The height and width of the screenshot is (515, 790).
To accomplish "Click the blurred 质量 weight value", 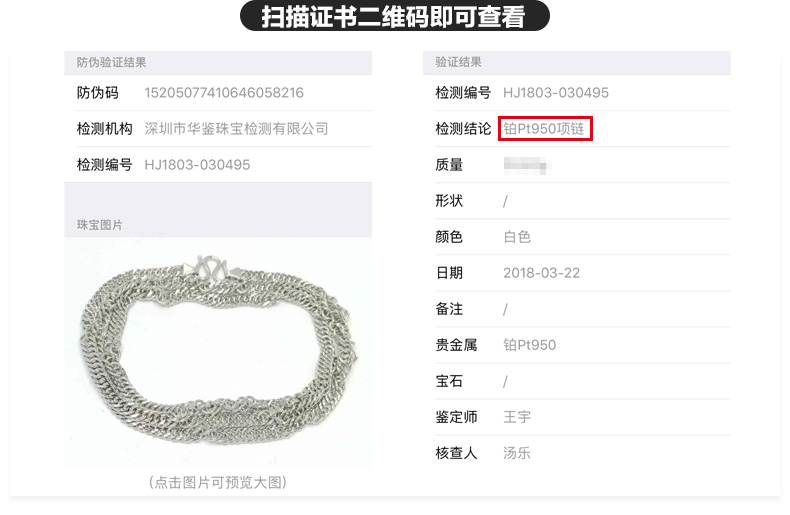I will pyautogui.click(x=525, y=165).
